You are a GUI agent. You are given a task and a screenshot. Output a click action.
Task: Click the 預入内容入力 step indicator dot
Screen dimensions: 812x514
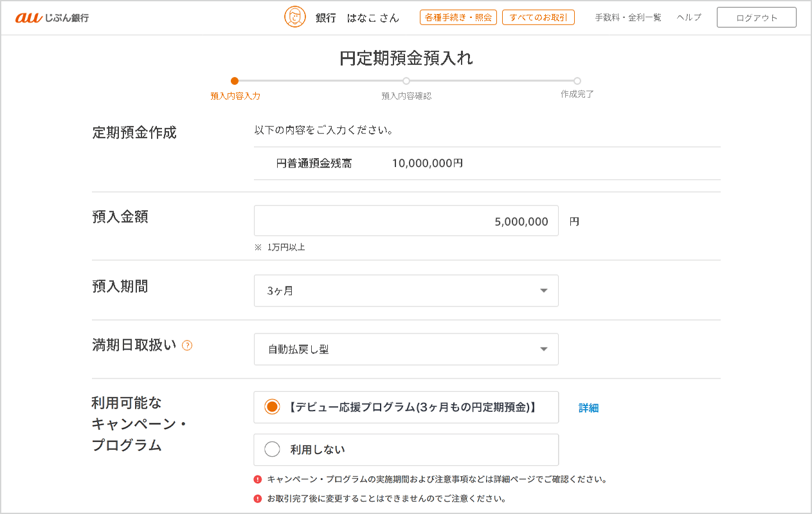[x=235, y=81]
